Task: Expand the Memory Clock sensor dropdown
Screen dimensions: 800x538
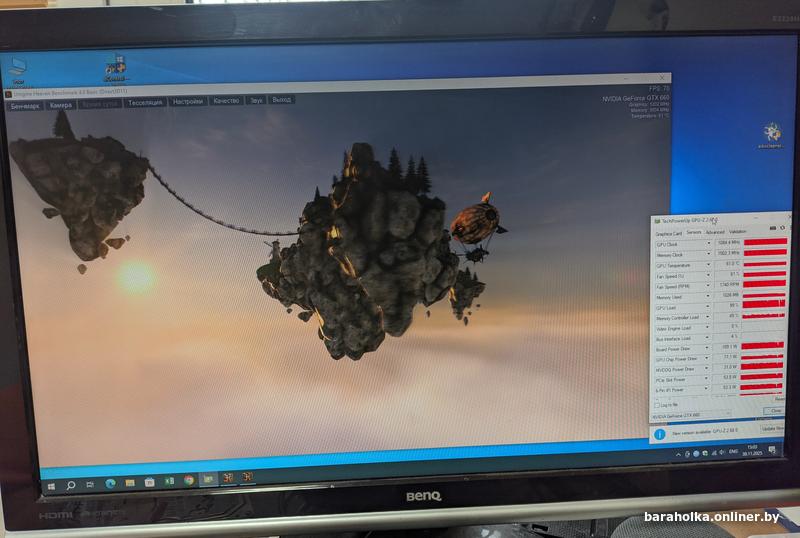Action: [709, 254]
